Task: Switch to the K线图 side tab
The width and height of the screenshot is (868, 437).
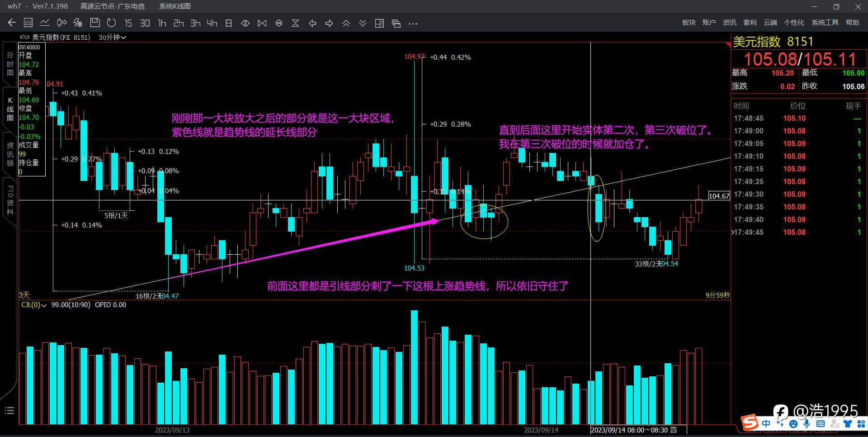Action: pos(10,109)
